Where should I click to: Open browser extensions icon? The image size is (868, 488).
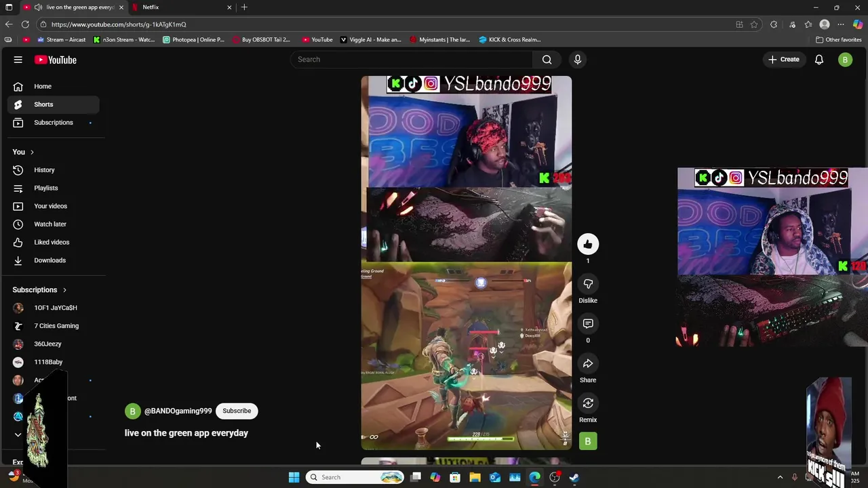pos(774,24)
